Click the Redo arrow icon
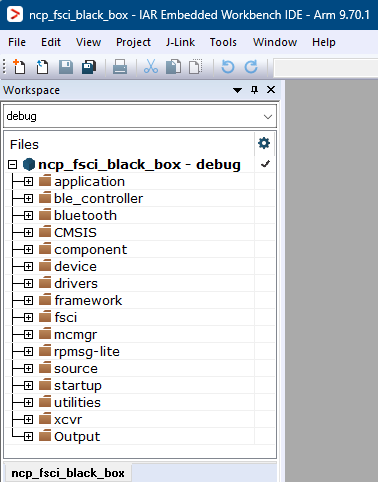Image resolution: width=378 pixels, height=482 pixels. click(x=251, y=66)
